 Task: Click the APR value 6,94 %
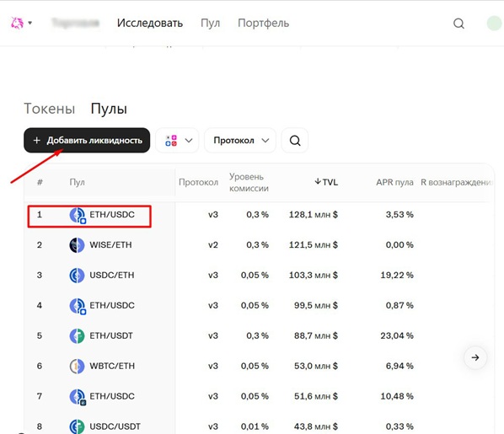coord(399,366)
